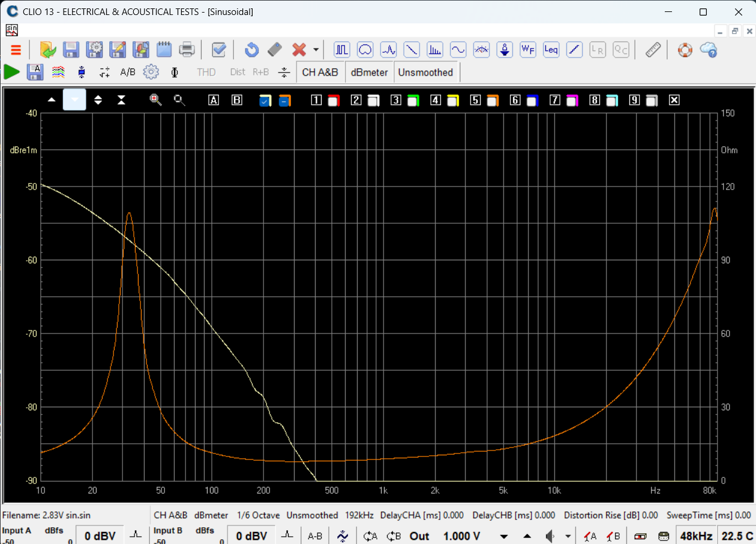The image size is (756, 544).
Task: Start the measurement with the green play button
Action: [11, 72]
